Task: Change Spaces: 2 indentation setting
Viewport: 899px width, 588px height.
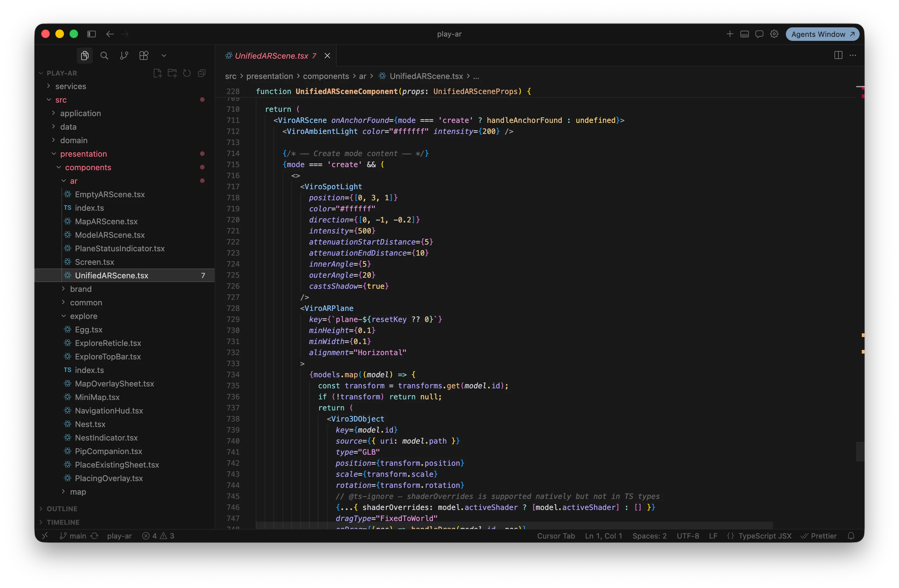Action: pos(649,536)
